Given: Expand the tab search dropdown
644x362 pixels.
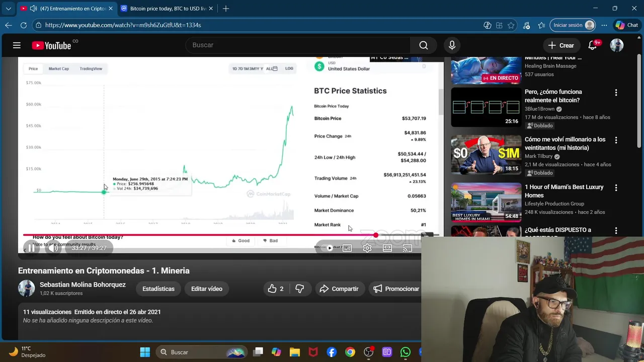Looking at the screenshot, I should pyautogui.click(x=8, y=9).
